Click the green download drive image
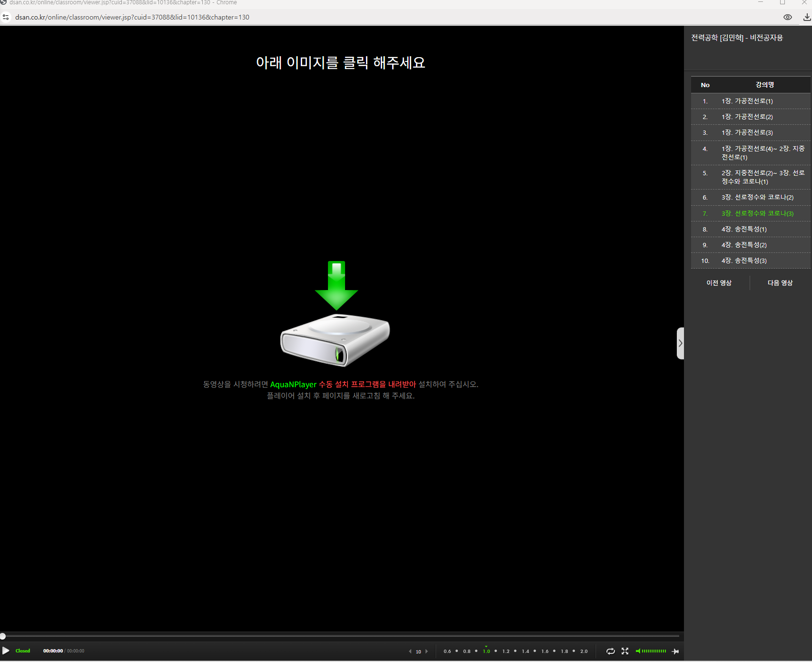The height and width of the screenshot is (662, 812). 336,314
